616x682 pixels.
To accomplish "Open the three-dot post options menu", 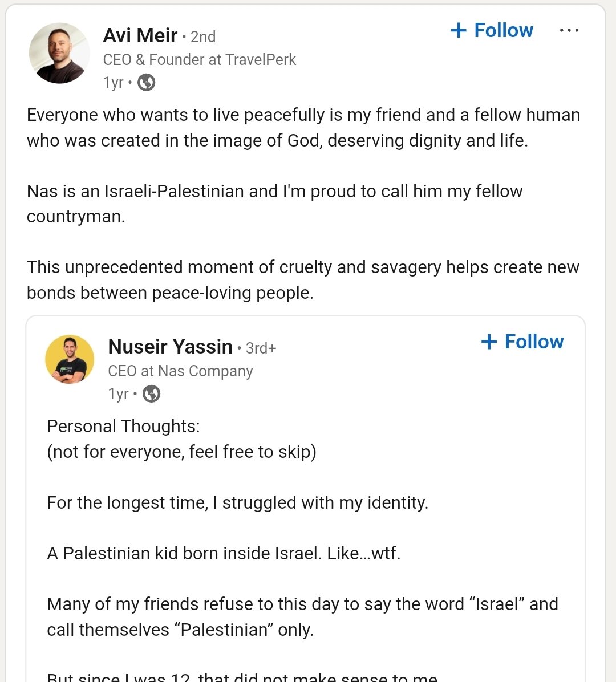I will click(569, 30).
